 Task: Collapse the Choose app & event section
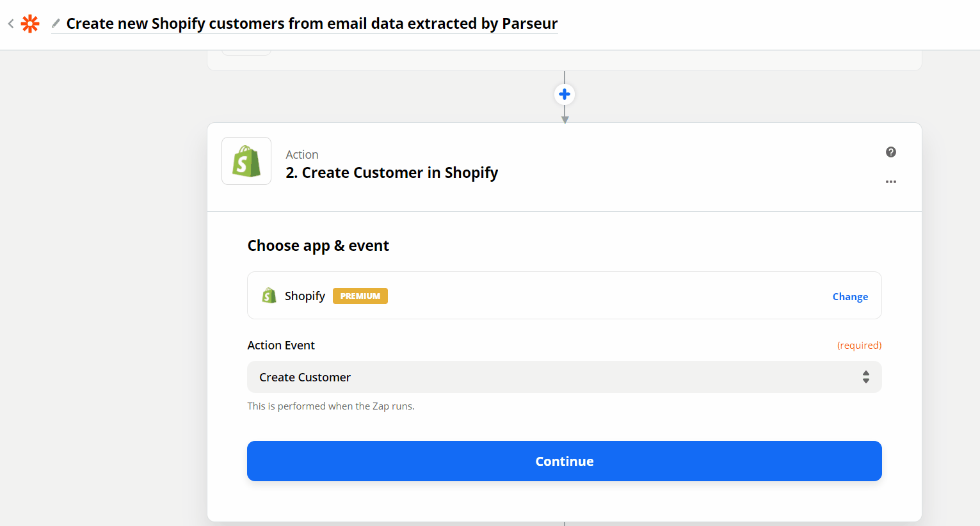tap(318, 246)
